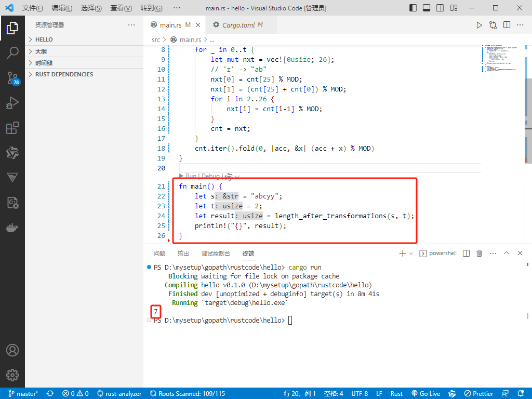Split the editor to the right
532x399 pixels.
(x=507, y=25)
